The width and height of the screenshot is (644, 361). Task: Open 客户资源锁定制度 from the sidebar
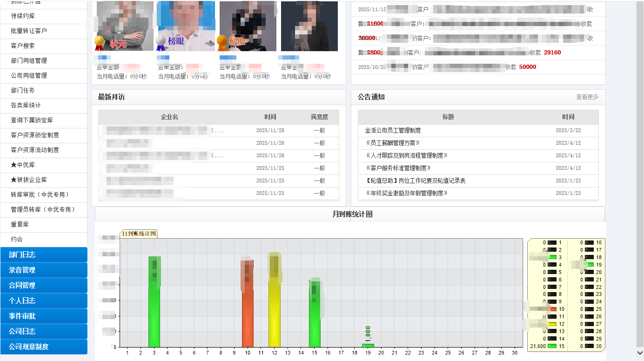[x=35, y=135]
